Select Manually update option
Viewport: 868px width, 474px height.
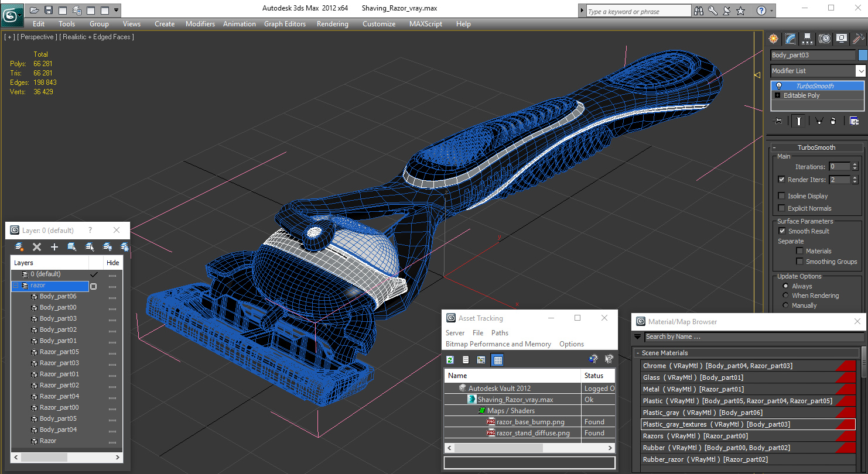point(786,305)
